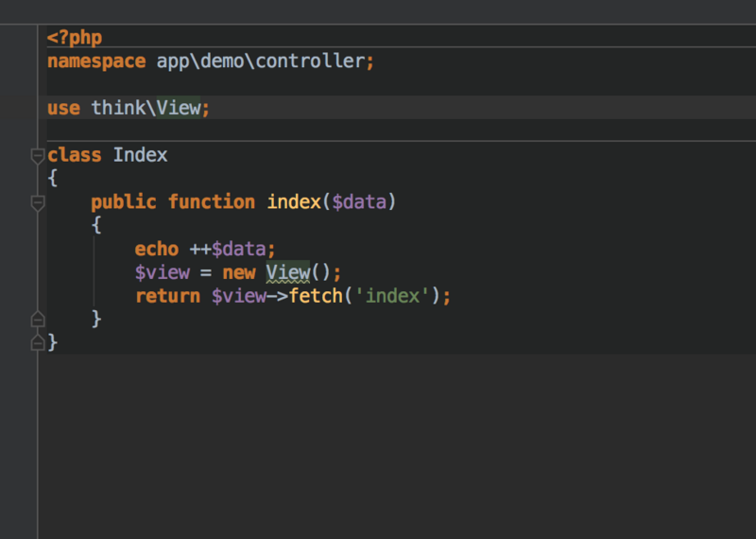The height and width of the screenshot is (539, 756).
Task: Place cursor on the <?php opening tag
Action: (75, 38)
